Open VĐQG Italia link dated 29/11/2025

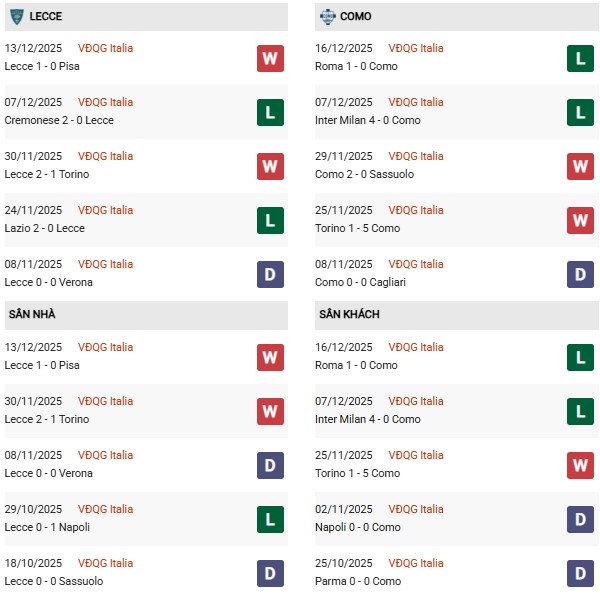(416, 156)
